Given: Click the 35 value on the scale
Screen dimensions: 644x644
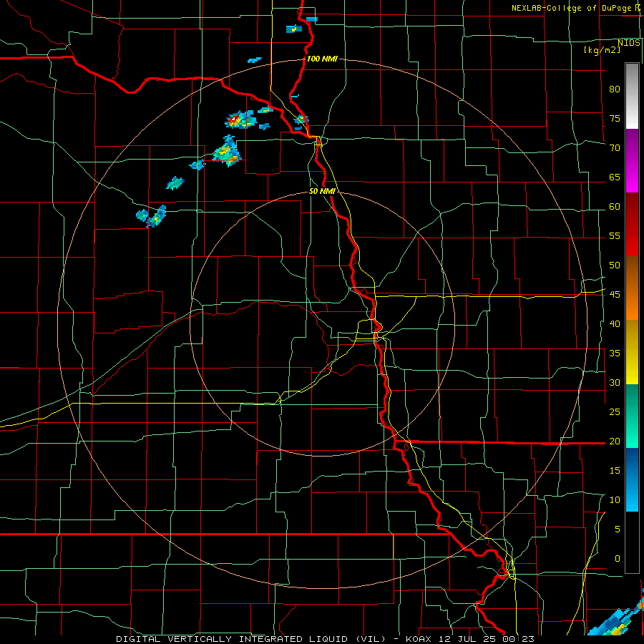Looking at the screenshot, I should 615,353.
